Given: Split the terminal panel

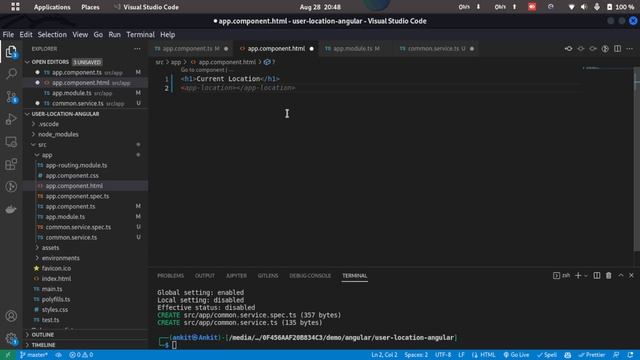Looking at the screenshot, I should click(597, 276).
